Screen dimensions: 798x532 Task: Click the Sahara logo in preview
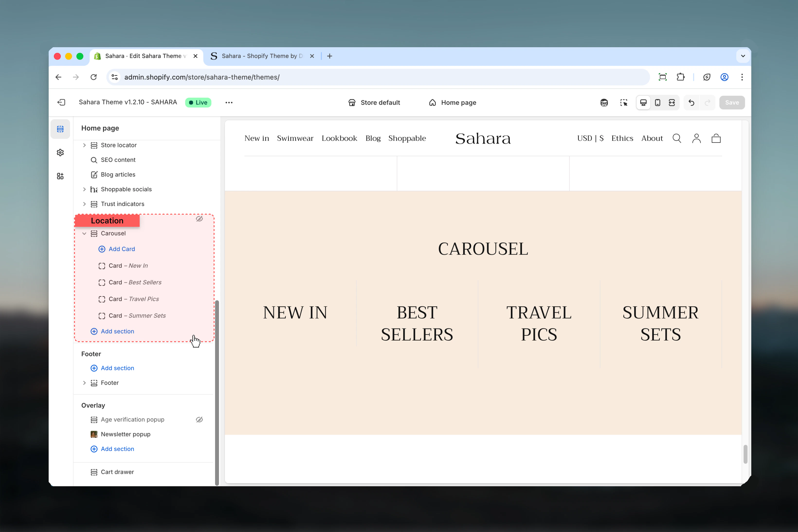(x=483, y=138)
